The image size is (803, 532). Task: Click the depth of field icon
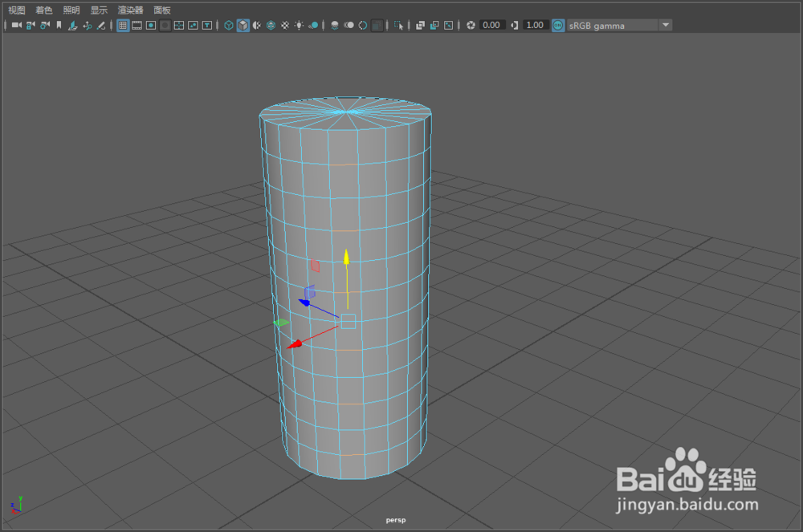[x=377, y=25]
